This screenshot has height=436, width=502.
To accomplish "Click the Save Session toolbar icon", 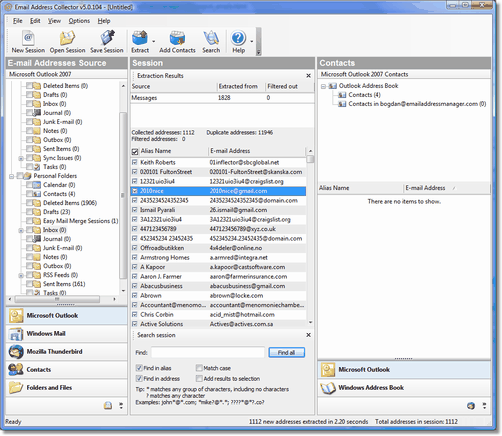I will tap(107, 38).
